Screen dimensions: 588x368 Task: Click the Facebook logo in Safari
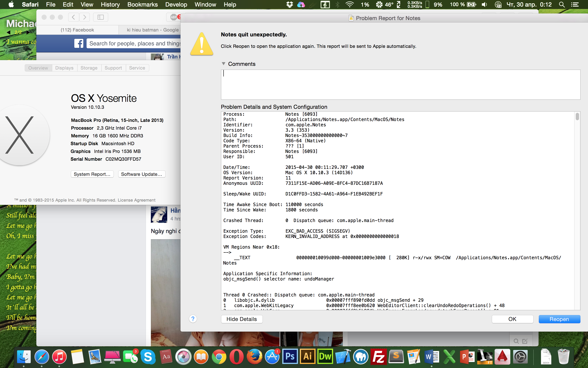[x=79, y=44]
